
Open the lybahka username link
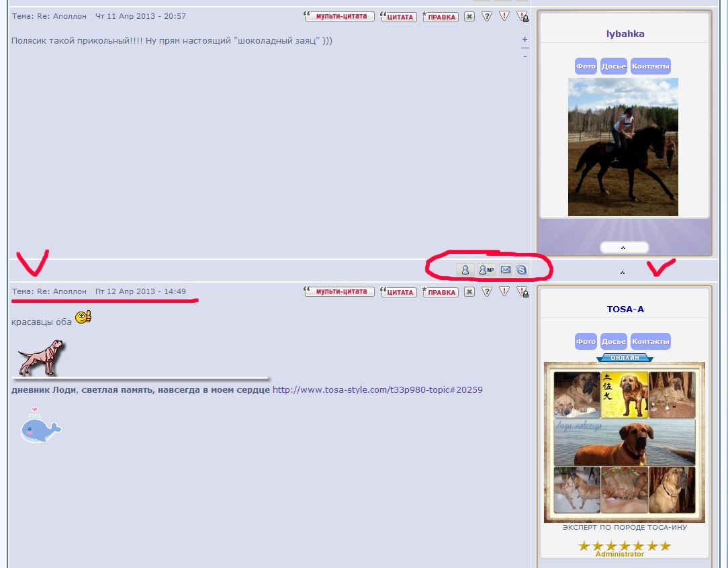pos(625,34)
